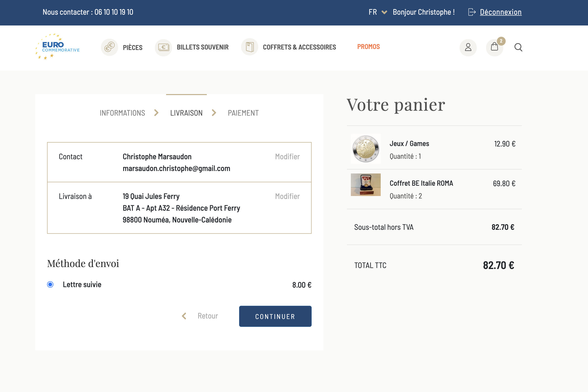This screenshot has width=588, height=392.
Task: Click the Coffrets & Accessoires album icon
Action: (x=249, y=47)
